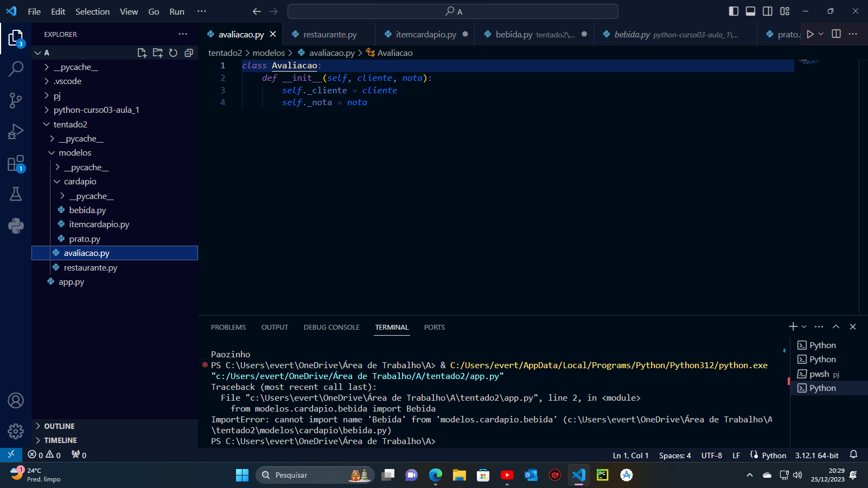868x488 pixels.
Task: Switch to the itemcardapio.py tab
Action: [426, 34]
